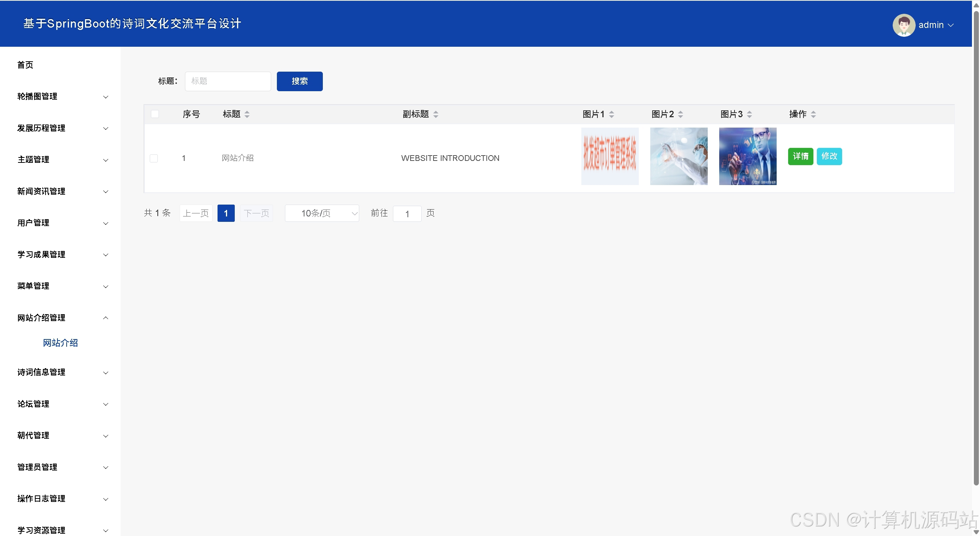This screenshot has height=536, width=980.
Task: Sort by 图片2 column sort arrows
Action: (681, 114)
